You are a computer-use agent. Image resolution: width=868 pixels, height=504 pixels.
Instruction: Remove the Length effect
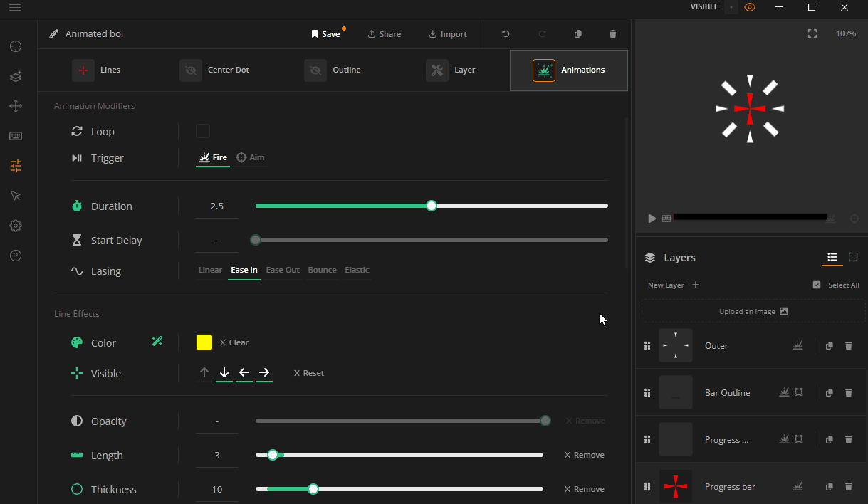point(584,455)
